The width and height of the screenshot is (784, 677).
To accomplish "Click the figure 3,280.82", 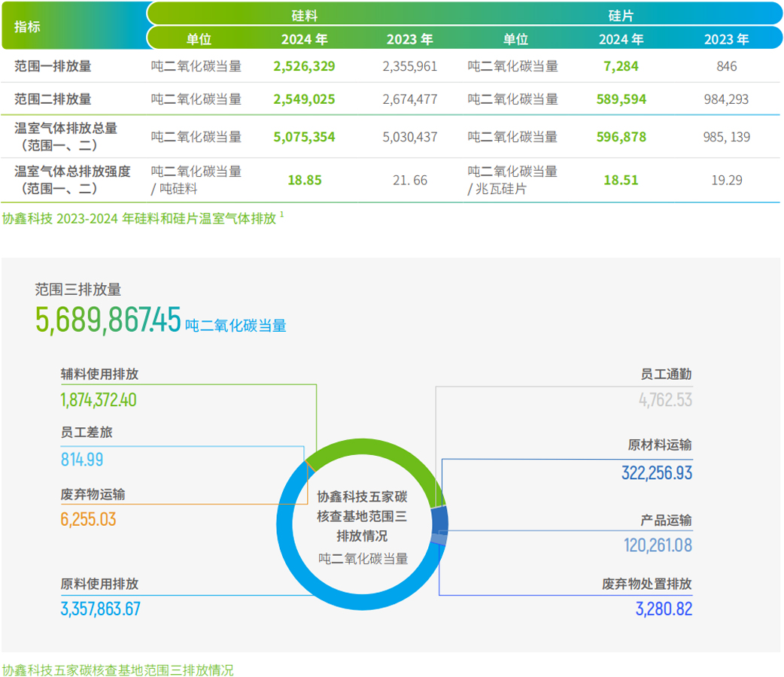I will pos(664,609).
